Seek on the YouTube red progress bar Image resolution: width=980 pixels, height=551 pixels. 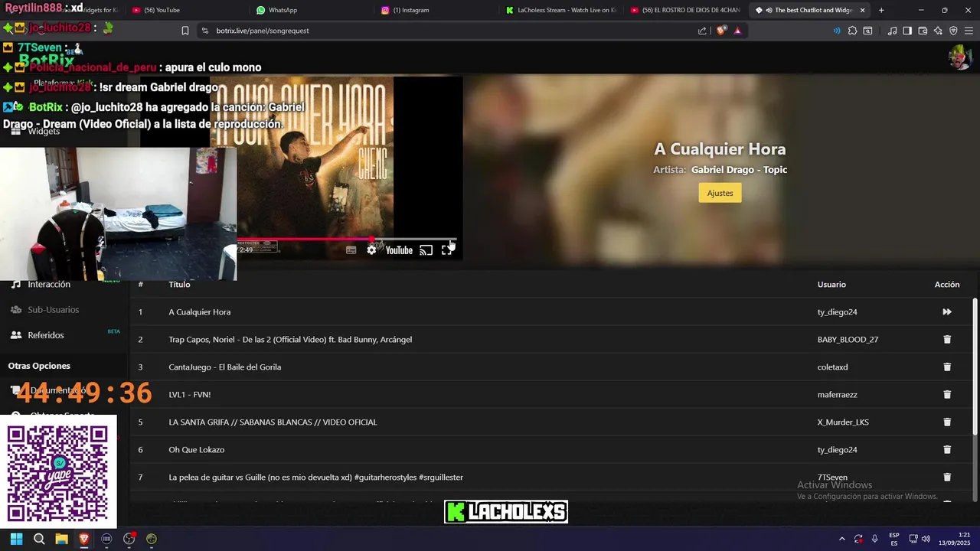tap(347, 239)
